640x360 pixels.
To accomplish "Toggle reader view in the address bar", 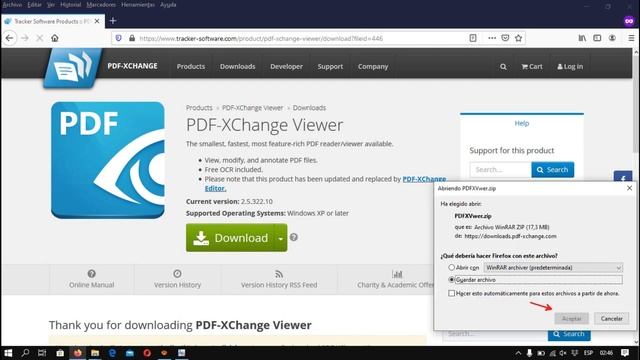I will [473, 38].
